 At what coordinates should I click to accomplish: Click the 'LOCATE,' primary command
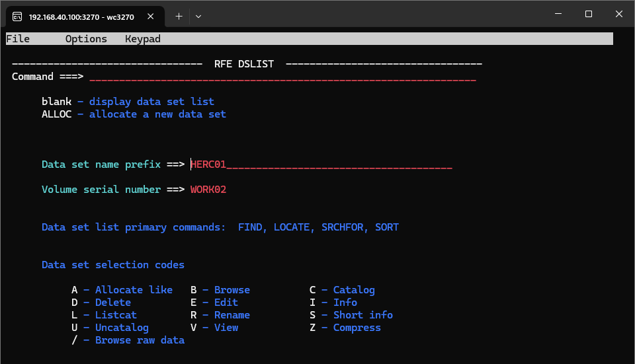(x=294, y=227)
